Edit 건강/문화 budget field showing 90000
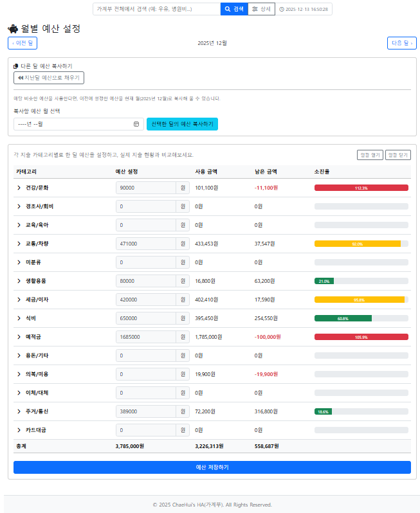 tap(145, 188)
